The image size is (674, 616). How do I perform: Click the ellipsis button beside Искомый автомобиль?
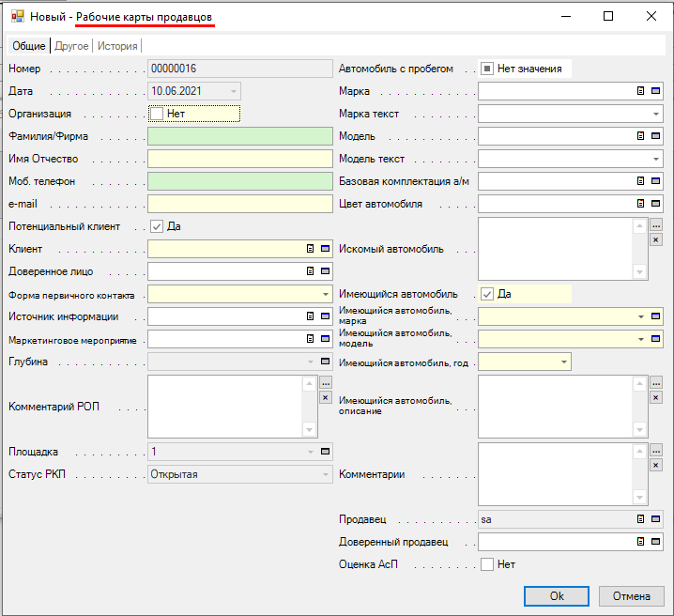pos(655,225)
